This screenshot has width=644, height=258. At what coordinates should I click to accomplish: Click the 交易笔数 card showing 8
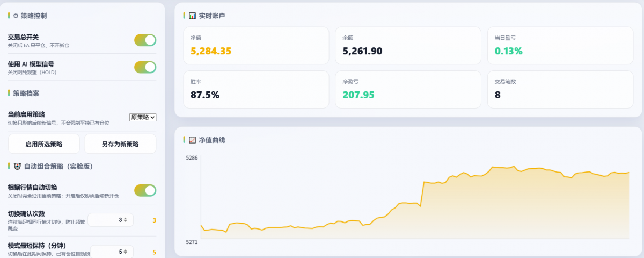(x=560, y=89)
